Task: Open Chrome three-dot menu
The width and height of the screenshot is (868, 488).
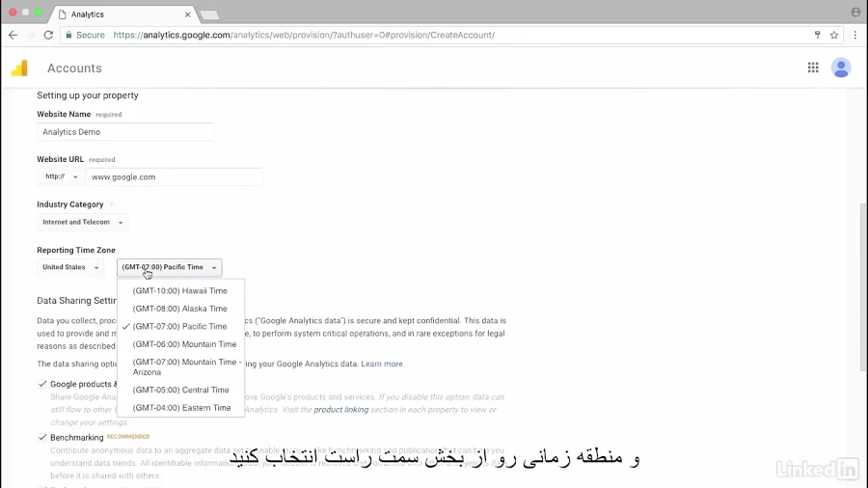Action: point(855,35)
